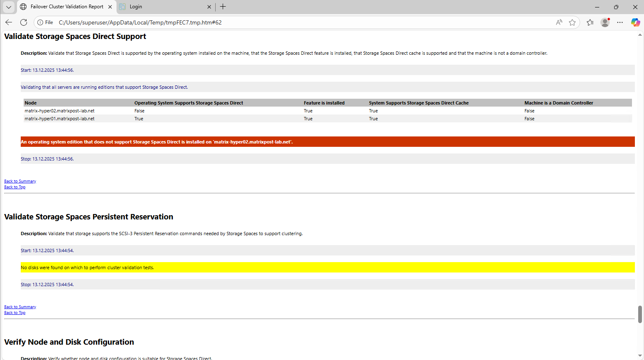
Task: Select Start: 13.12.2025 13:44:54 line
Action: click(328, 251)
